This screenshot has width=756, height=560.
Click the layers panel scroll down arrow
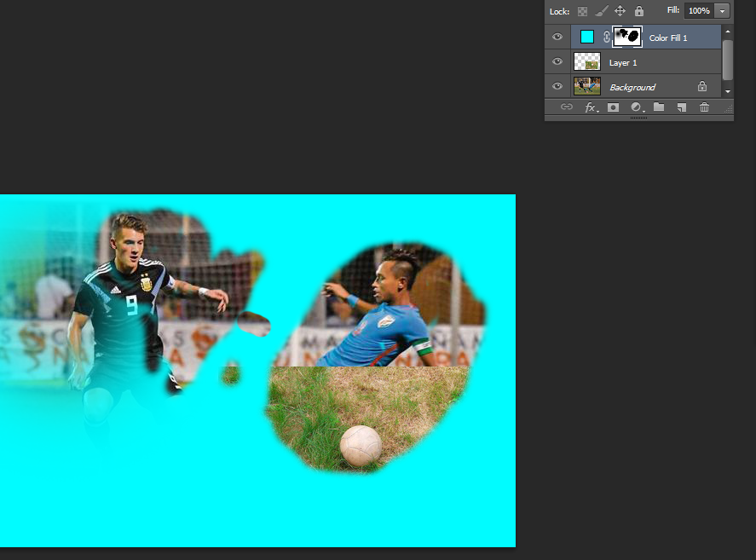tap(727, 91)
